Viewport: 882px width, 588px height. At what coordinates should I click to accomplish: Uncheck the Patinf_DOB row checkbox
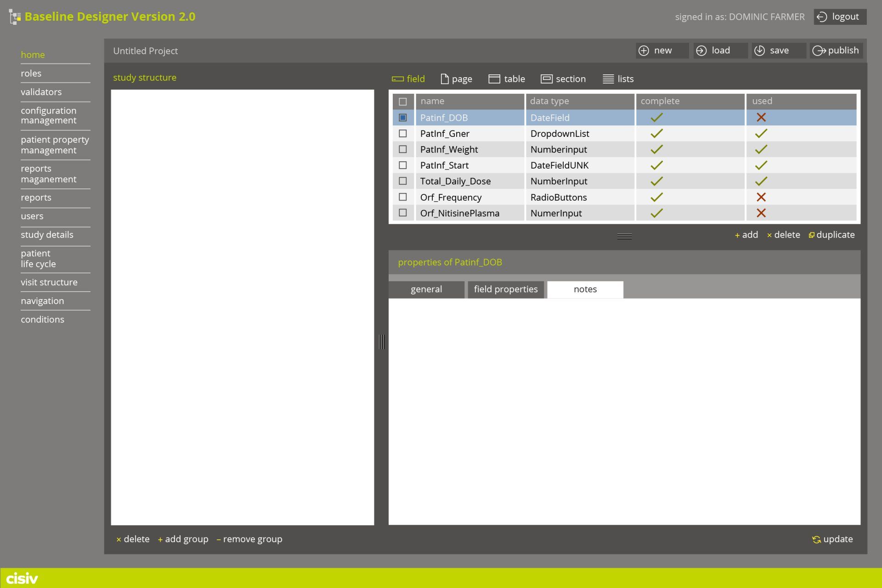pyautogui.click(x=403, y=118)
